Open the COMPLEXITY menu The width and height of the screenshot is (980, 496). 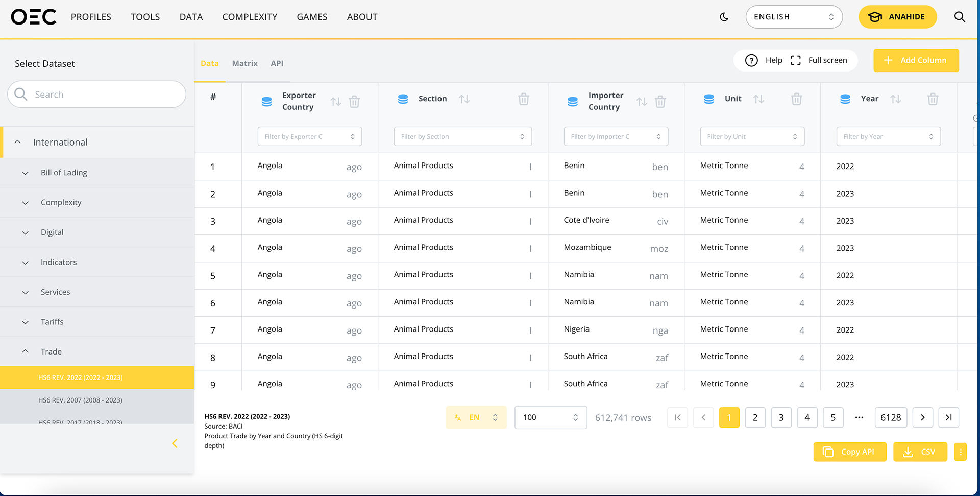point(250,17)
